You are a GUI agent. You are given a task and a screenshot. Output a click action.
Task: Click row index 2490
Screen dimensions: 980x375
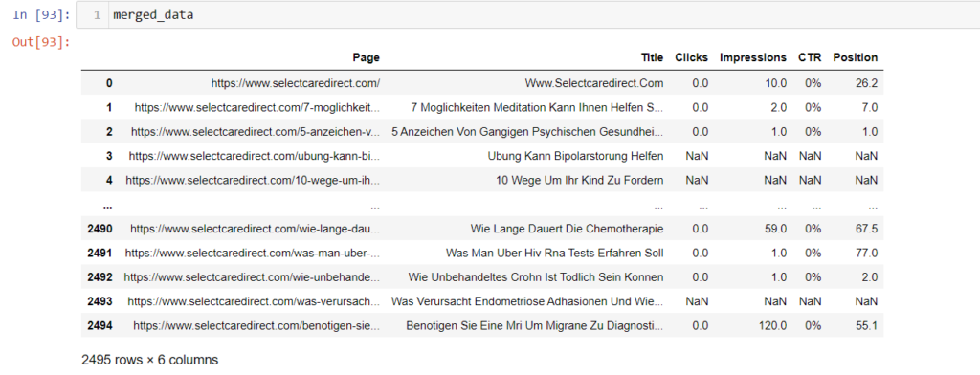click(x=100, y=229)
